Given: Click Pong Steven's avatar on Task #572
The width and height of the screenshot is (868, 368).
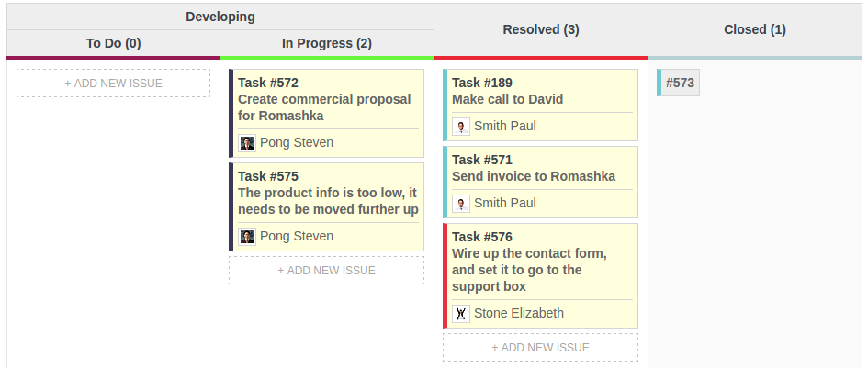Looking at the screenshot, I should 247,142.
